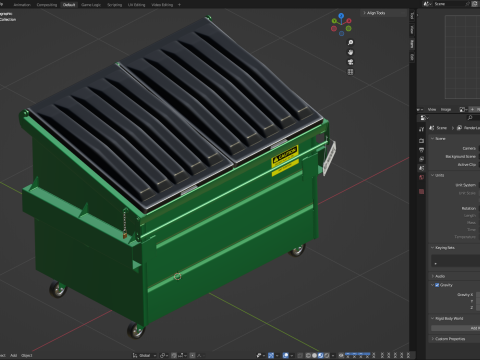Click the new scene icon at top right
Image resolution: width=480 pixels, height=360 pixels.
475,4
